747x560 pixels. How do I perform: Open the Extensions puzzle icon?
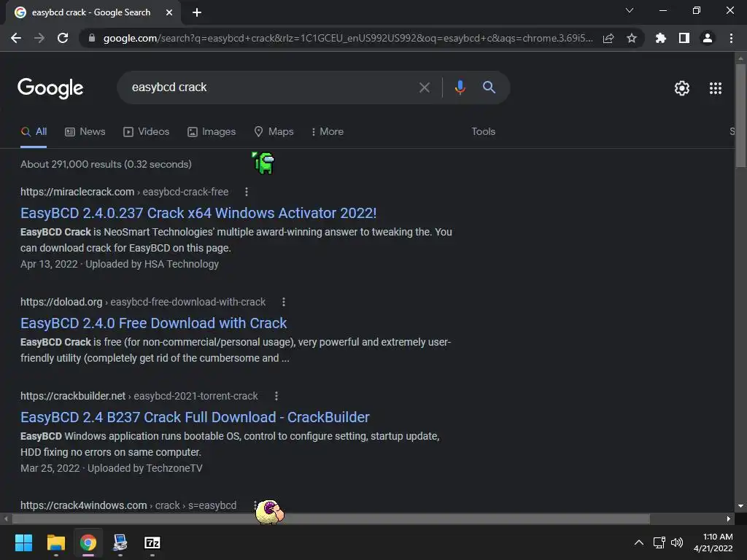(x=660, y=38)
